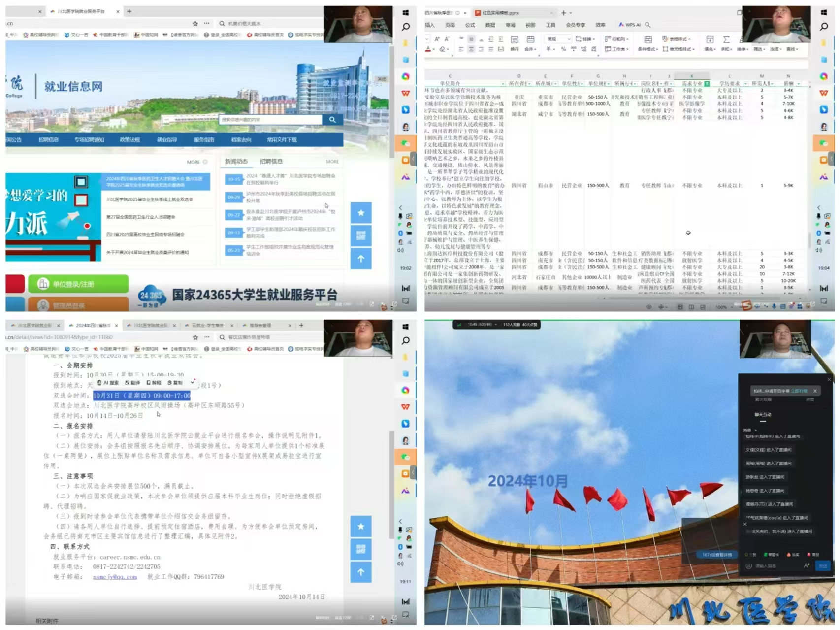Expand the 所在省 column filter dropdown
Screen dimensions: 840x630
tap(529, 84)
